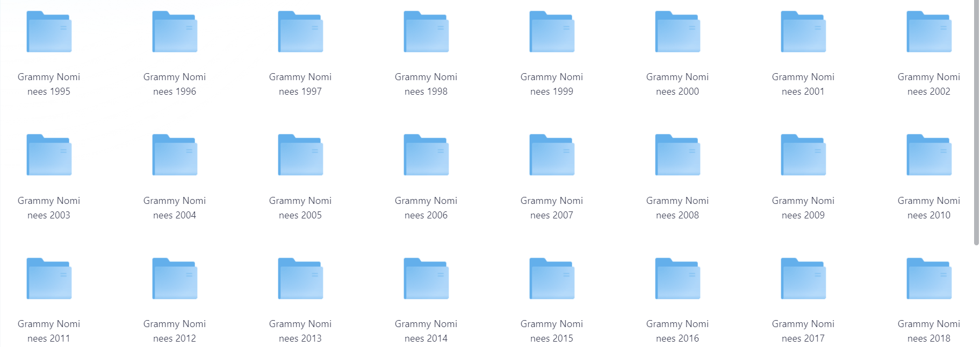Select the Grammy Nominees 2005 text label

[300, 208]
